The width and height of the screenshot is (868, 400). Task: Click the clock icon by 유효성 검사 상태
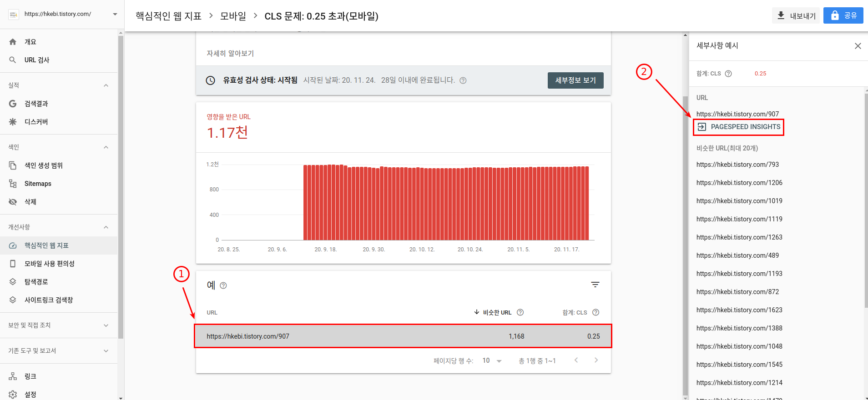(x=211, y=80)
